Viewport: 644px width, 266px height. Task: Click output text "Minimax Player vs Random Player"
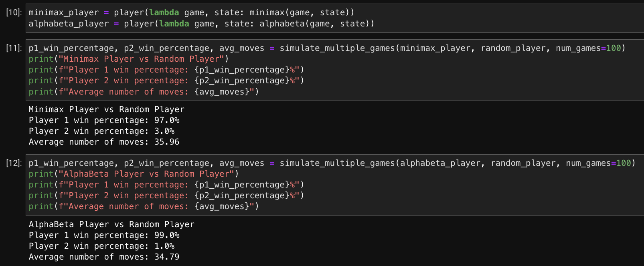[x=106, y=109]
